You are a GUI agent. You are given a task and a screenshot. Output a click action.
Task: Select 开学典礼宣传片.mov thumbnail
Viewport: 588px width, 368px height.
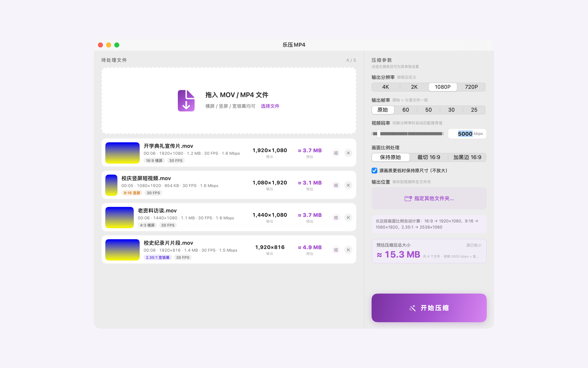(122, 153)
